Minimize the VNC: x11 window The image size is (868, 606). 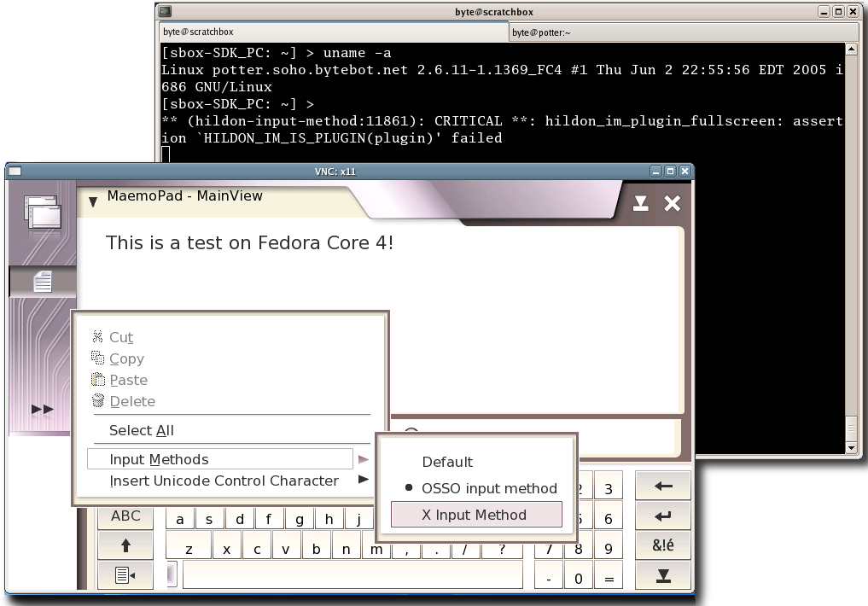(x=656, y=171)
